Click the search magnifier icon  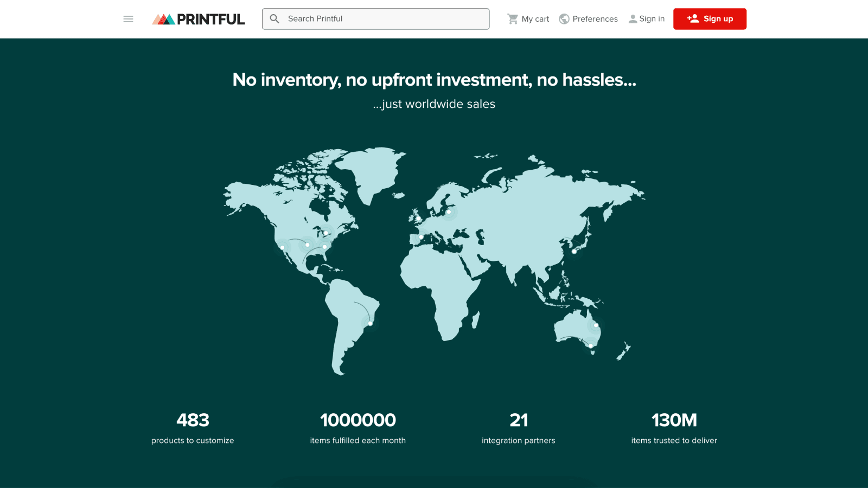click(x=275, y=19)
